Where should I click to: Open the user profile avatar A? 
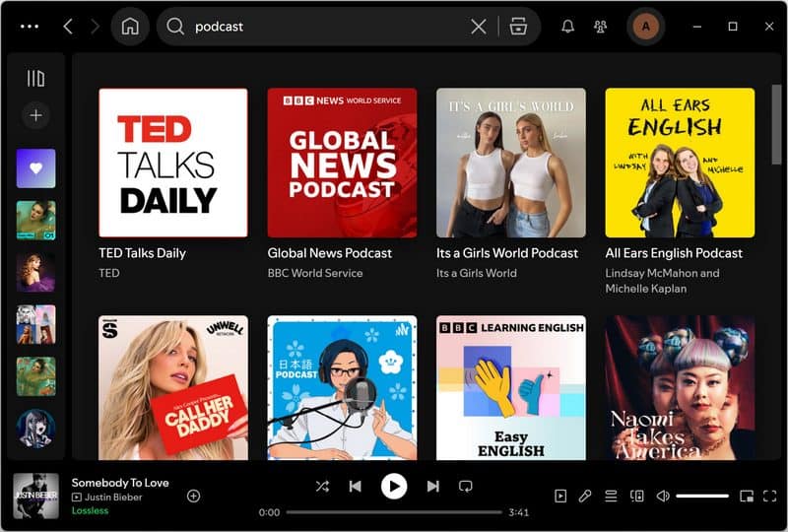(x=646, y=27)
